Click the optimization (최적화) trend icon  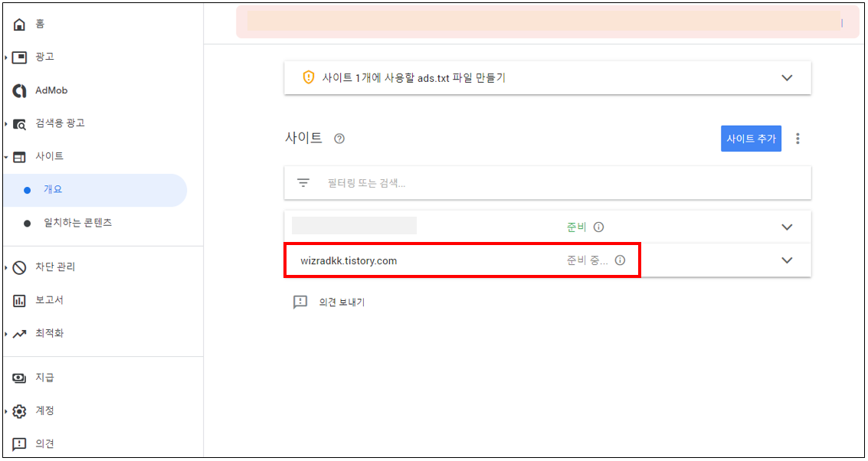point(19,335)
